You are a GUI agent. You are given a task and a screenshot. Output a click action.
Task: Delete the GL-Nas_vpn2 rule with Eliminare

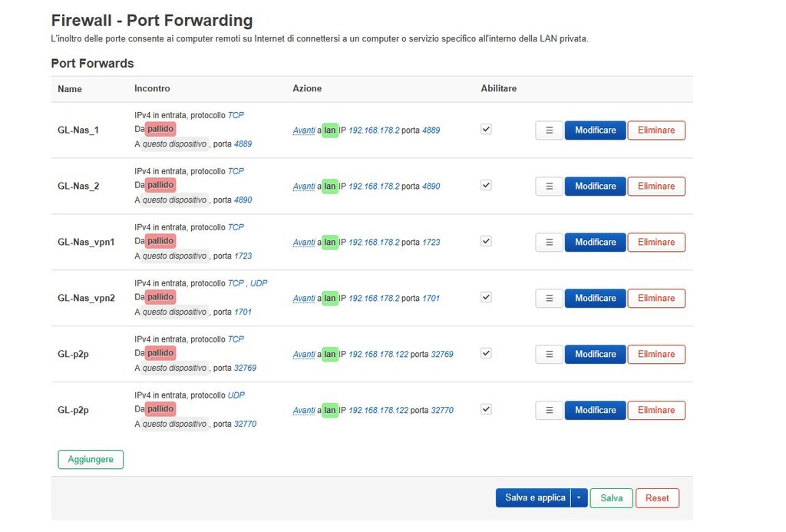pyautogui.click(x=656, y=299)
